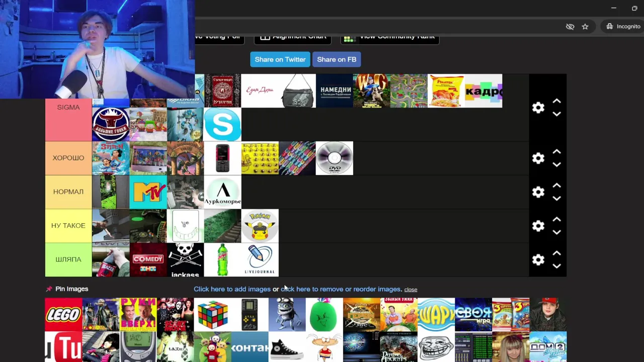The height and width of the screenshot is (362, 644).
Task: Open settings gear for SIGMA row
Action: (x=538, y=108)
